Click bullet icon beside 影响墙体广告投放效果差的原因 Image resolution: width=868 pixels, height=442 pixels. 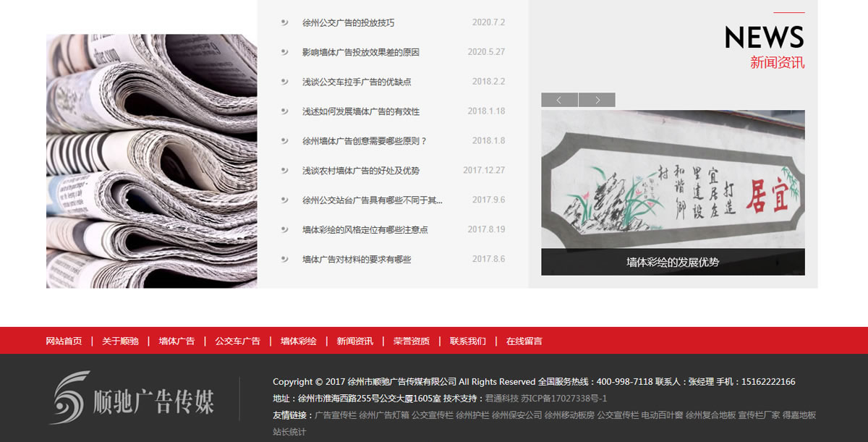[285, 52]
